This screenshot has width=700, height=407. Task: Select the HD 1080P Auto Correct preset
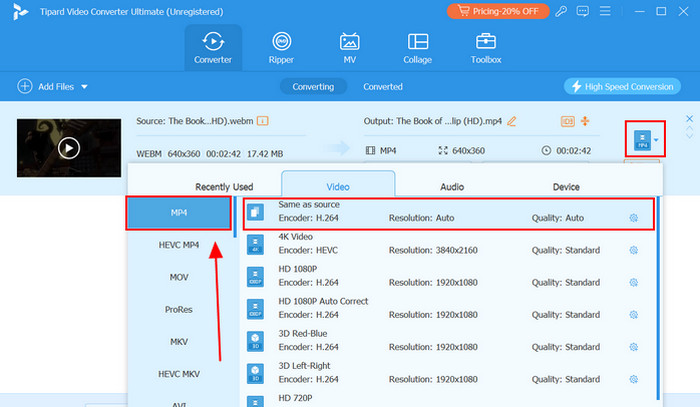pyautogui.click(x=449, y=308)
